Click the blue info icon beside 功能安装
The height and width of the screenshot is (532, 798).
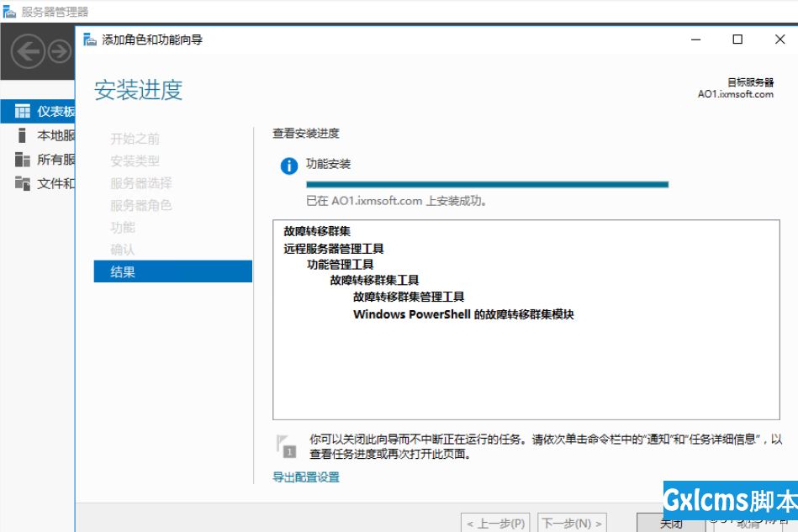point(289,166)
